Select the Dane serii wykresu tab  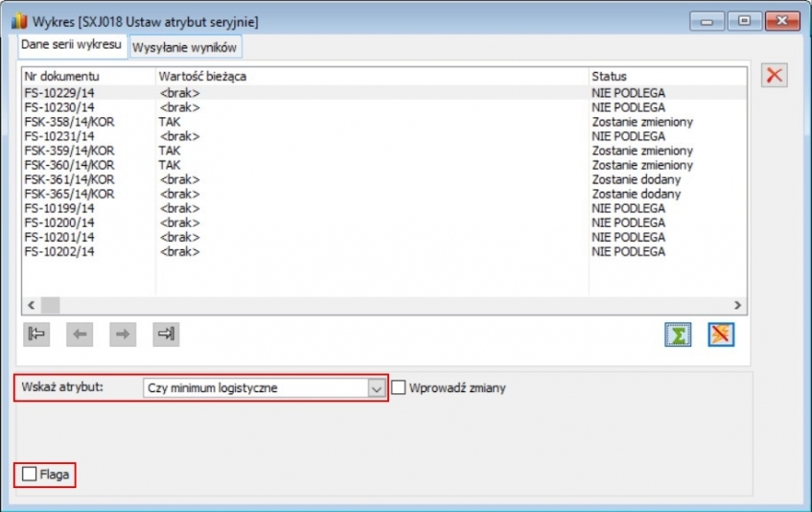point(72,45)
